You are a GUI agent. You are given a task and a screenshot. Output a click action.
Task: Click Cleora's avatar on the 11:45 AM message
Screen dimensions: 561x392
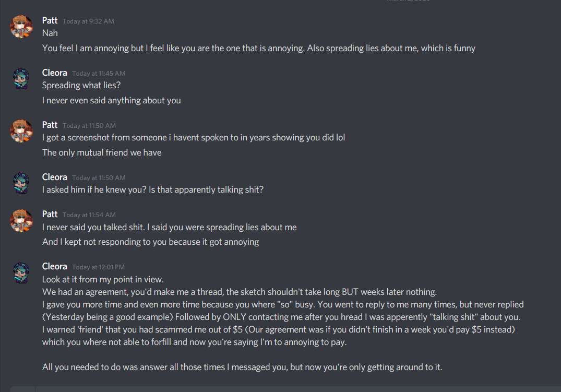tap(21, 79)
